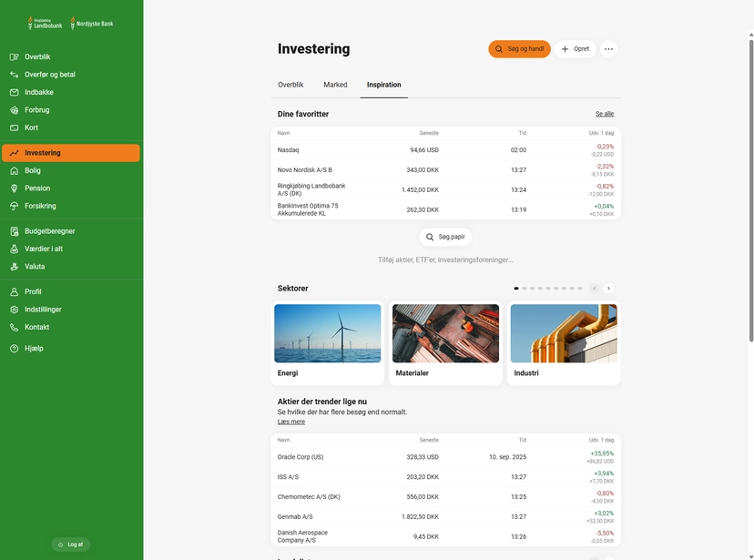Click the Log af button
This screenshot has width=754, height=560.
point(71,545)
